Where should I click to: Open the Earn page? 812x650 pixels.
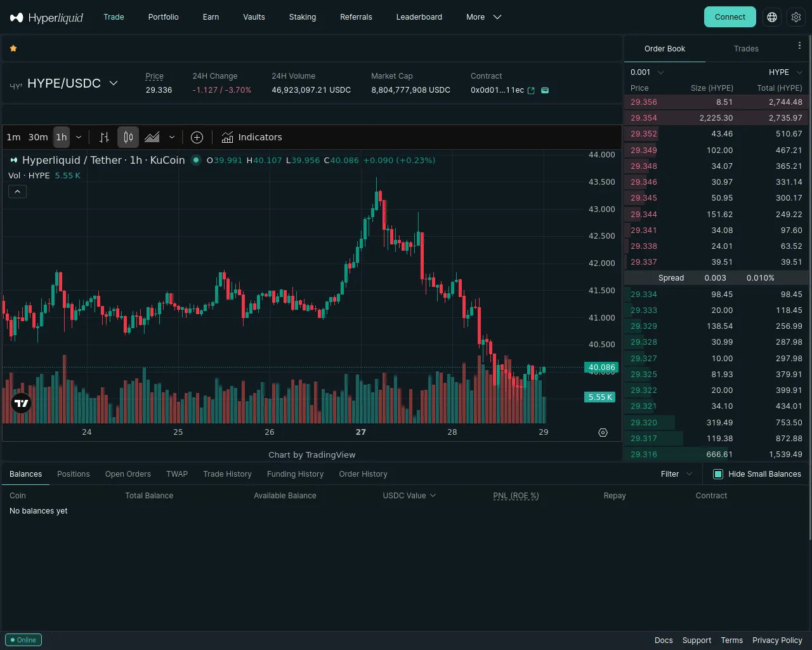point(211,17)
